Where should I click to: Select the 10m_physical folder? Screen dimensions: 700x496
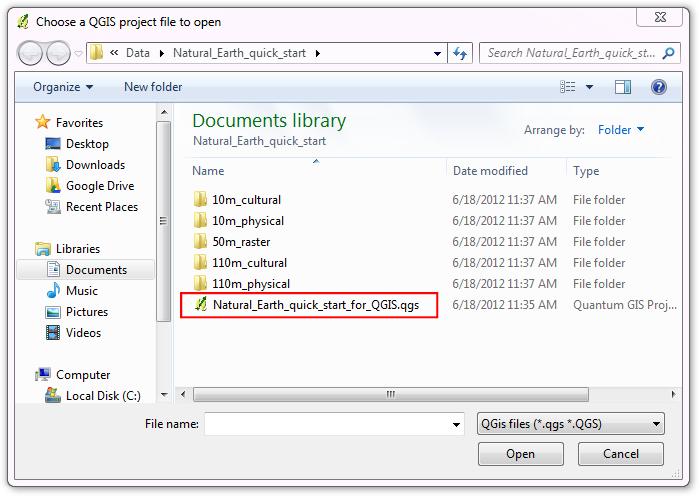[248, 221]
